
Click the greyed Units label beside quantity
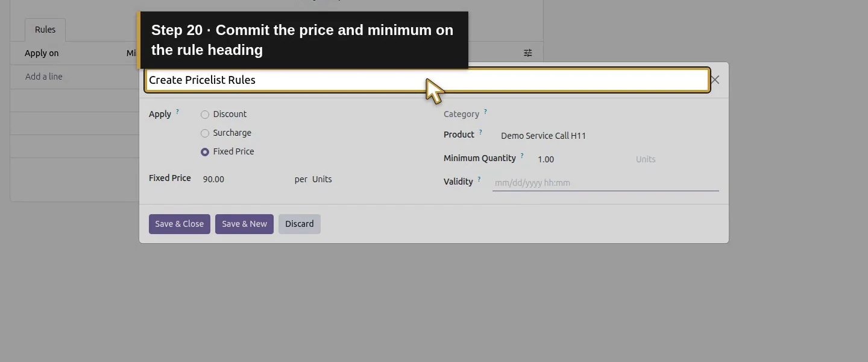[646, 159]
